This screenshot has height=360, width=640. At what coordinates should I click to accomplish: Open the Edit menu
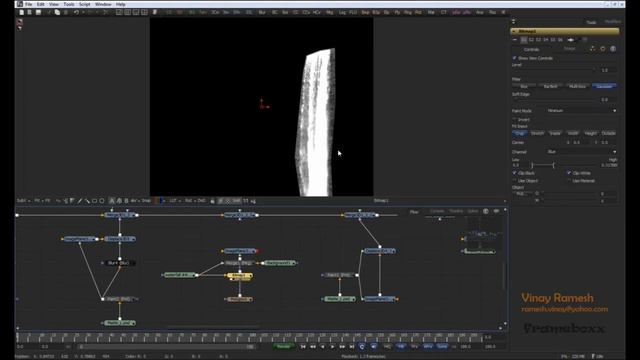(x=40, y=4)
